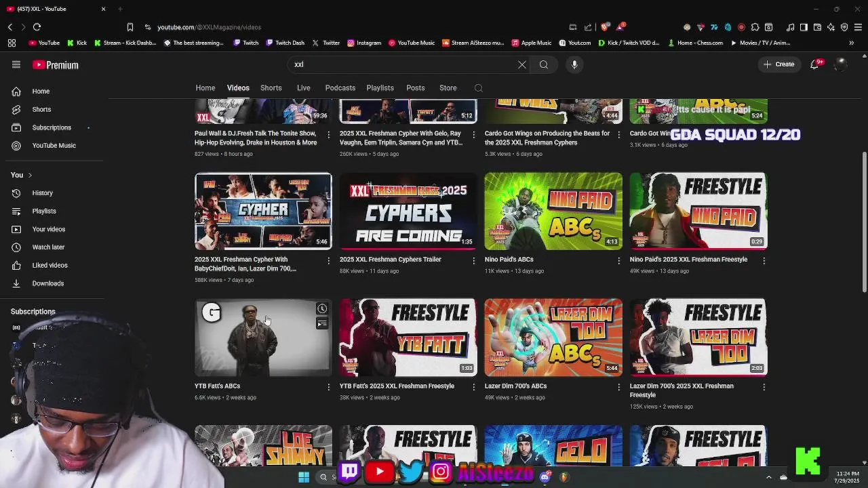Toggle the Brave sidebar panel icon
868x488 pixels.
coord(804,27)
